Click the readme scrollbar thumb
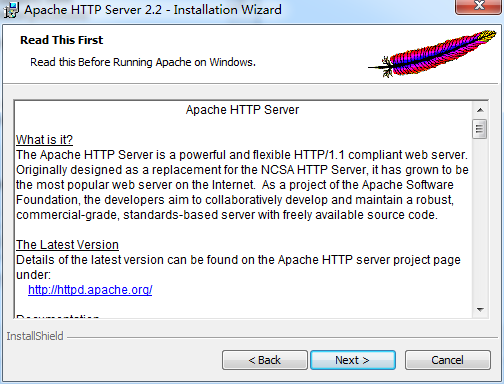The image size is (504, 384). (x=480, y=129)
